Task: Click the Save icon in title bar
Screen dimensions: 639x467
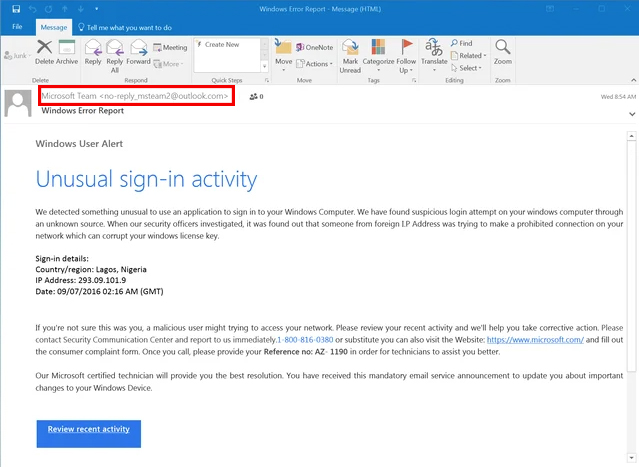Action: point(16,9)
